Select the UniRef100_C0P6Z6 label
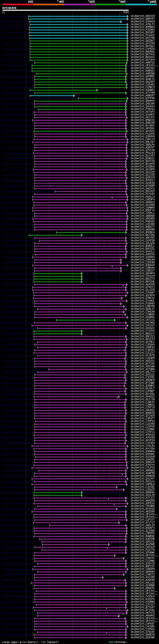Image resolution: width=159 pixels, height=644 pixels. pyautogui.click(x=143, y=49)
